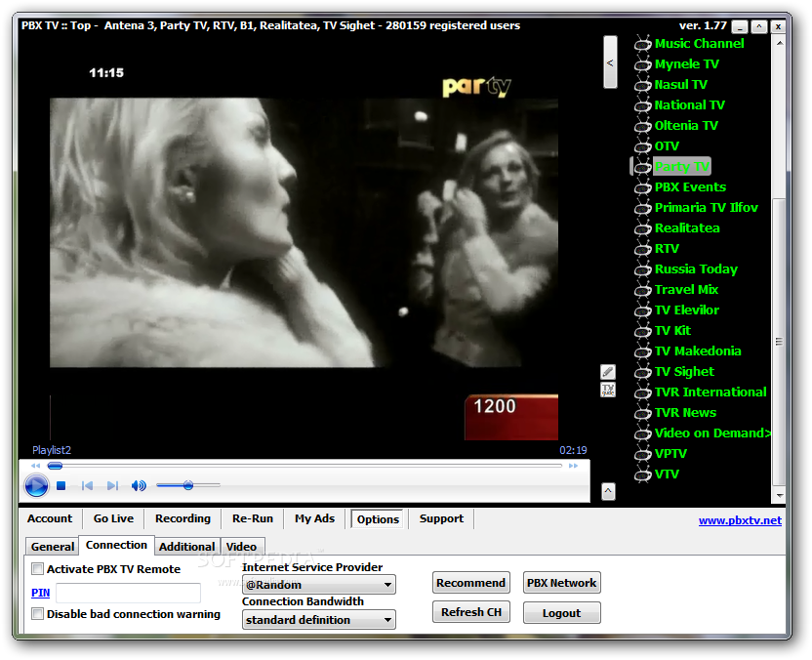Click the rewind arrows beside seek bar
812x660 pixels.
click(35, 466)
